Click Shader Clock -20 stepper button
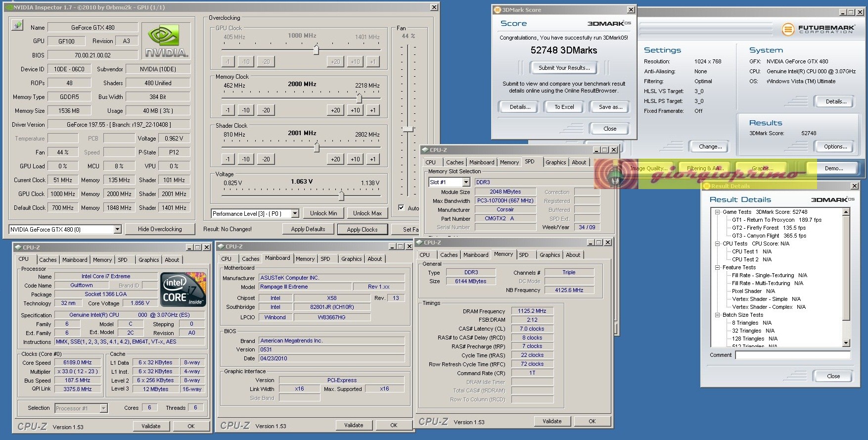Viewport: 868px width, 440px height. tap(266, 159)
